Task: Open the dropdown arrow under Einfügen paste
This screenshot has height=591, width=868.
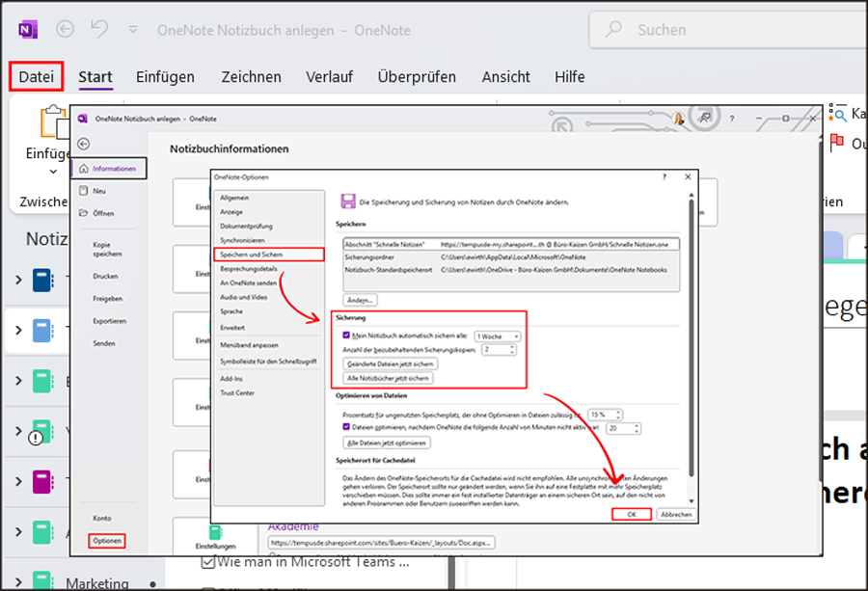Action: point(53,172)
